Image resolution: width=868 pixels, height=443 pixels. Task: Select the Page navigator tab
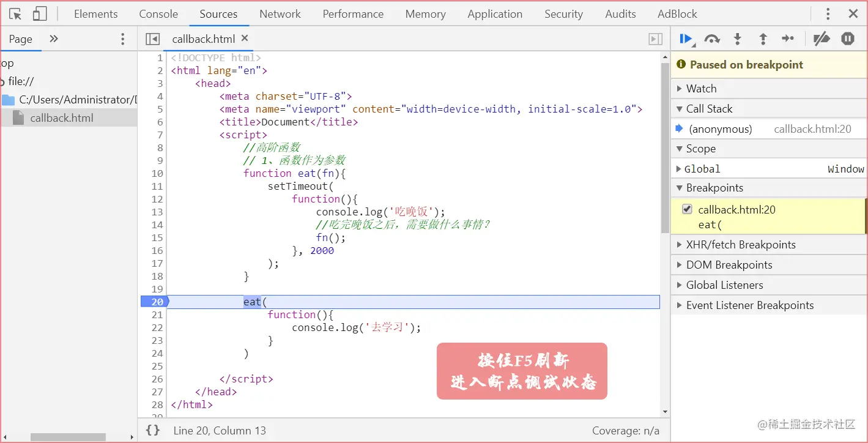[20, 39]
